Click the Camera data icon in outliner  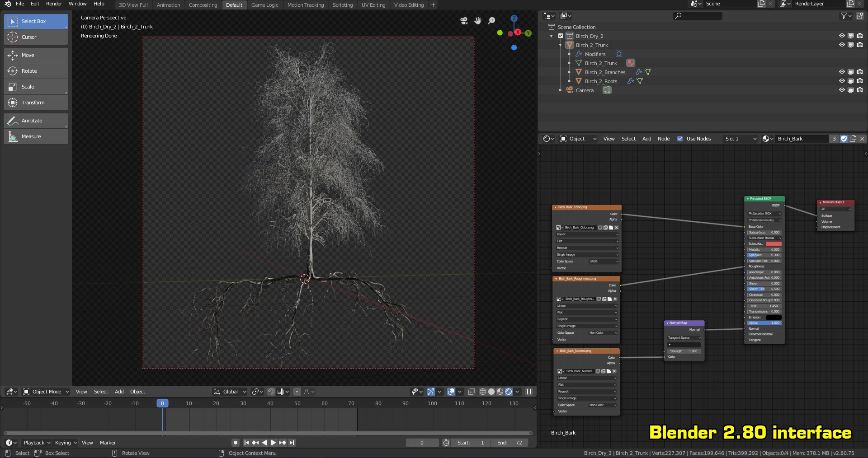tap(607, 90)
